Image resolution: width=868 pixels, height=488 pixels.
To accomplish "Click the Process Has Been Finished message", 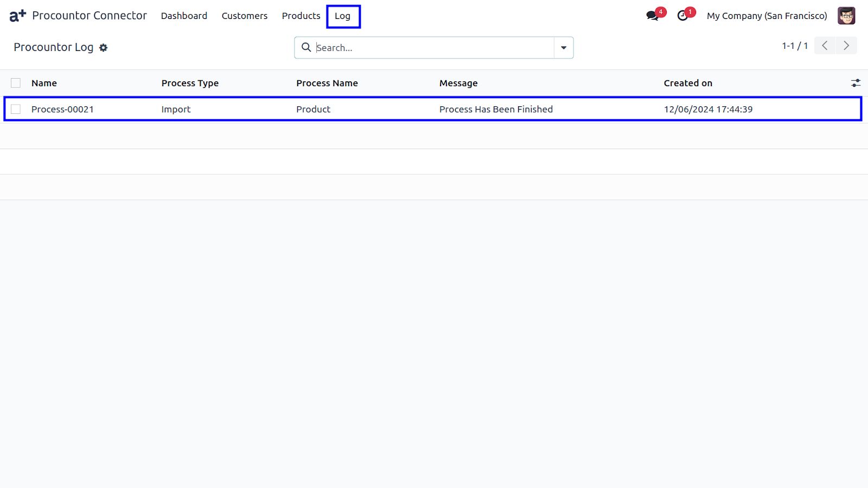I will (496, 109).
